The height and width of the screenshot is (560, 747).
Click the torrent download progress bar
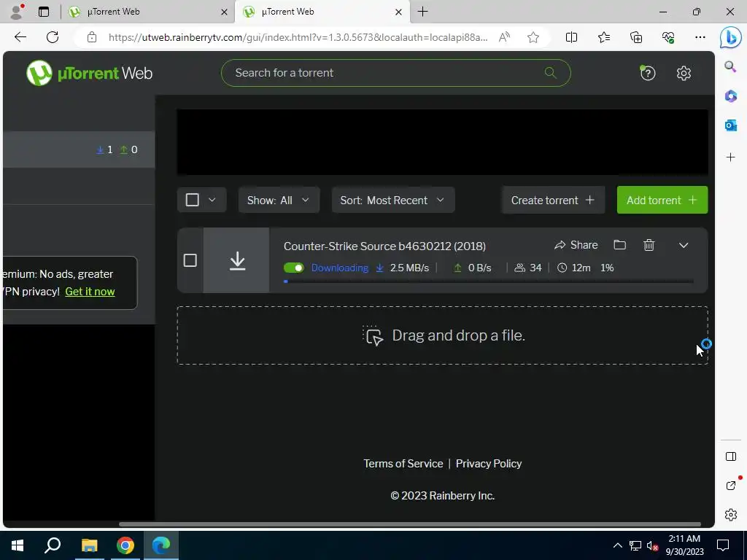tap(488, 281)
